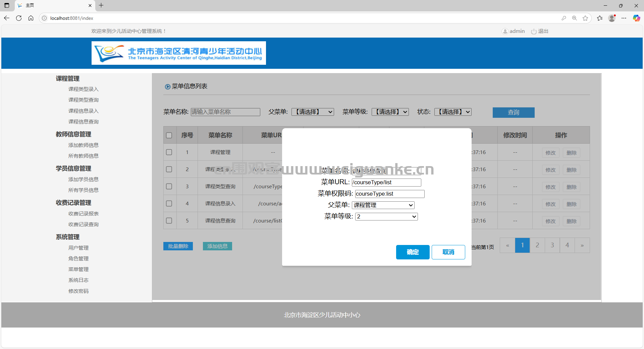View site information for localhost

tap(44, 18)
